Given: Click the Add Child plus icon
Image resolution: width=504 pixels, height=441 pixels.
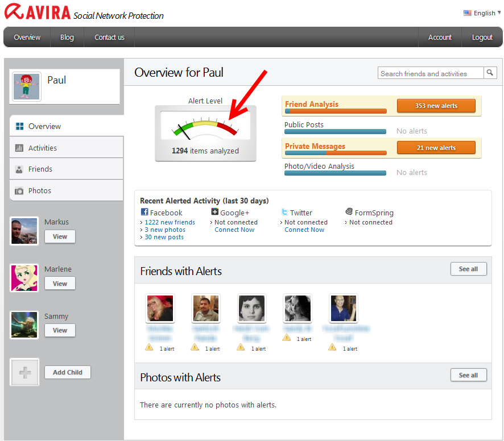Looking at the screenshot, I should 24,372.
